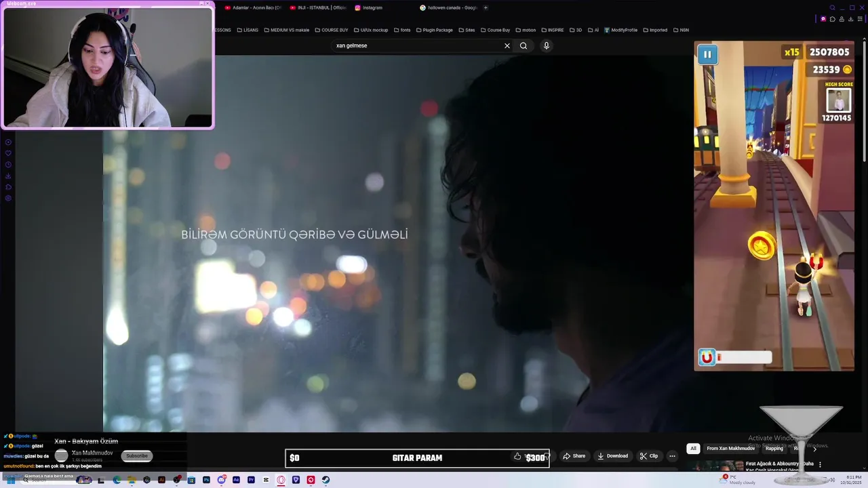The height and width of the screenshot is (488, 868).
Task: Click the High Score avatar in Subway Surfers
Action: (x=838, y=100)
